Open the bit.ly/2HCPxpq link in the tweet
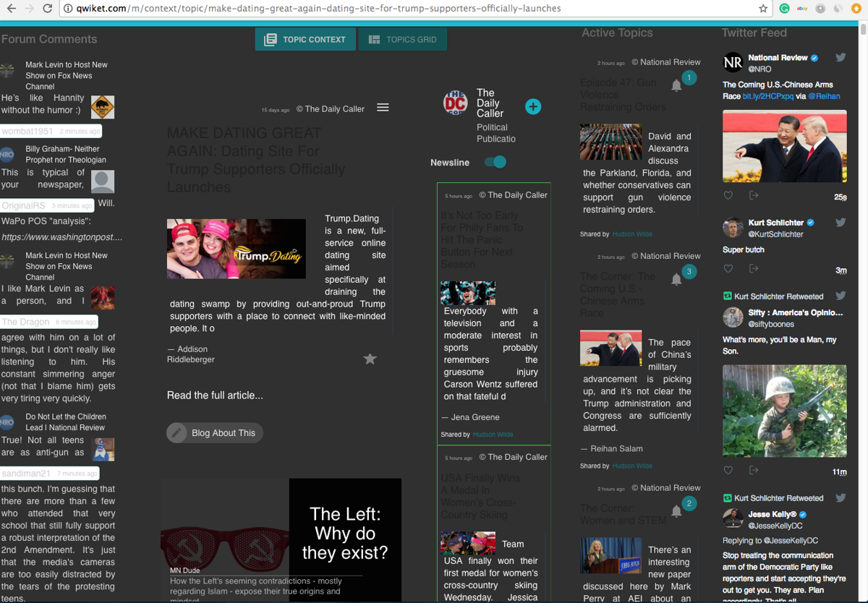The image size is (868, 603). click(768, 96)
